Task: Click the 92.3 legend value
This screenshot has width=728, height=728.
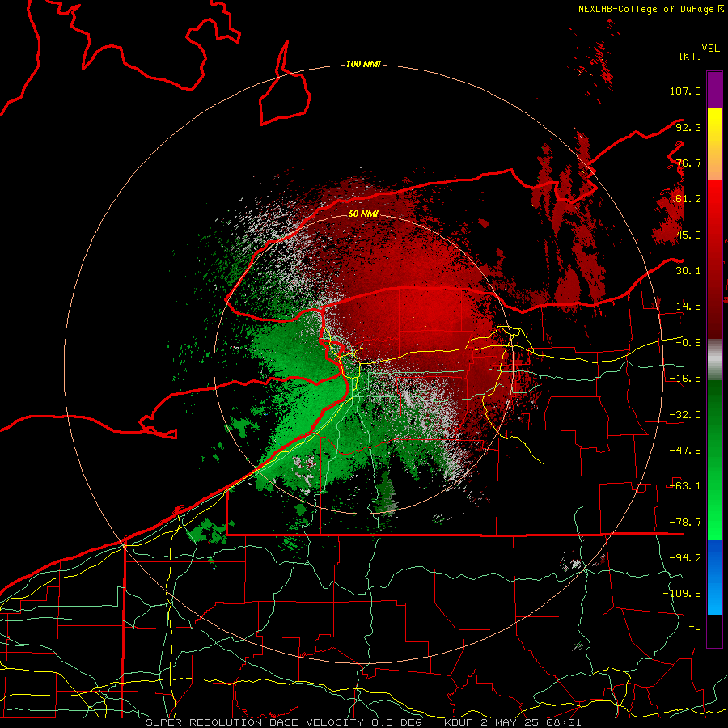Action: pos(688,127)
